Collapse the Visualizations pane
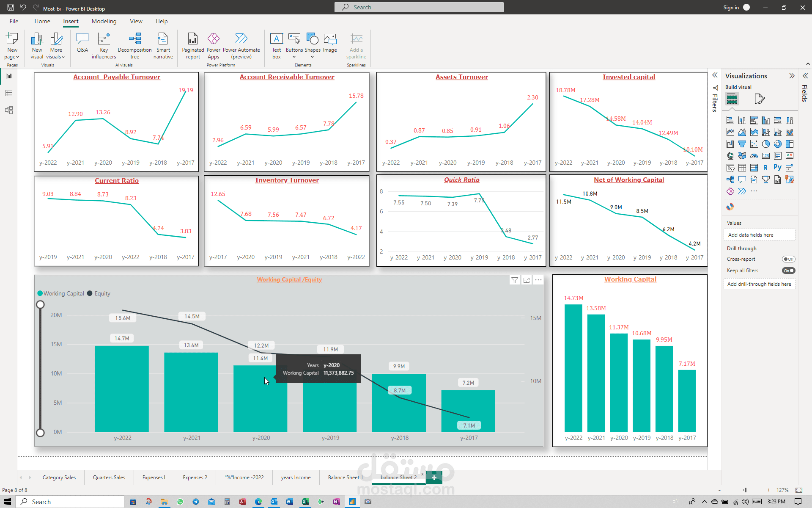This screenshot has height=508, width=812. pyautogui.click(x=792, y=76)
